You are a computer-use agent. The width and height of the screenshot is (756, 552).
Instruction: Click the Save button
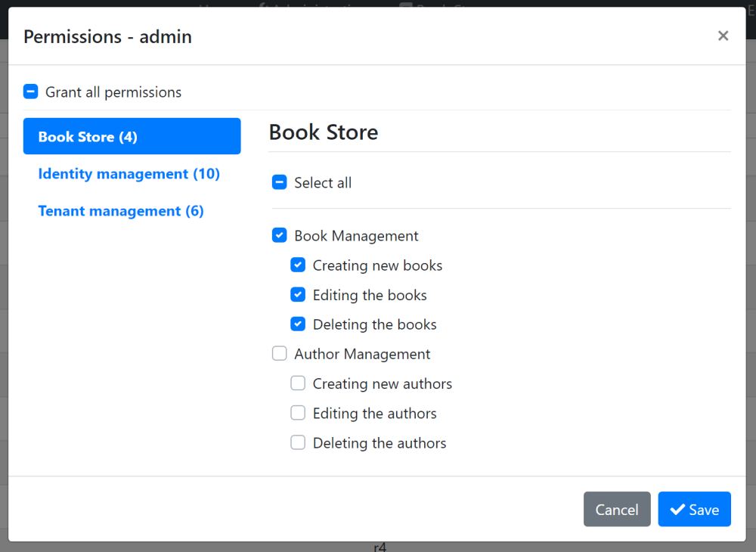[694, 509]
